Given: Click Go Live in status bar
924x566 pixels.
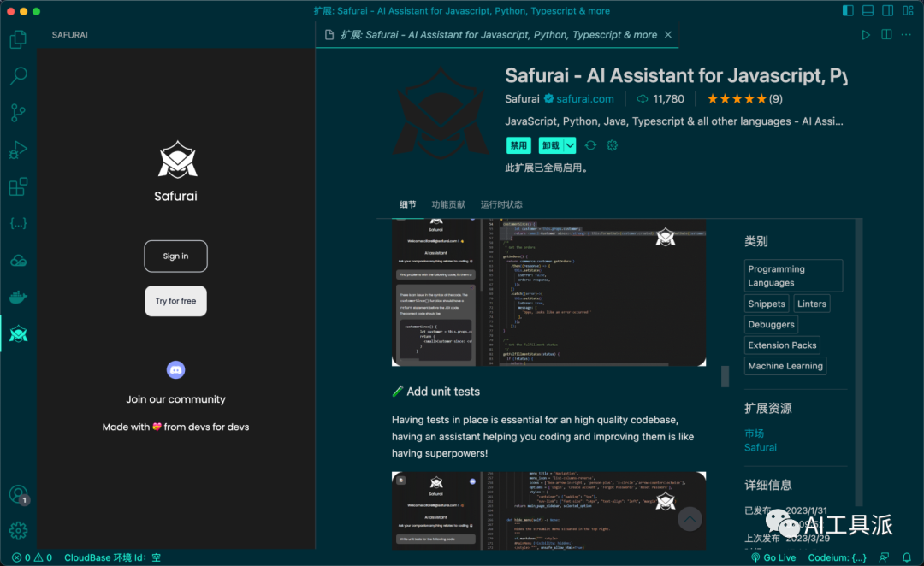Looking at the screenshot, I should point(773,557).
